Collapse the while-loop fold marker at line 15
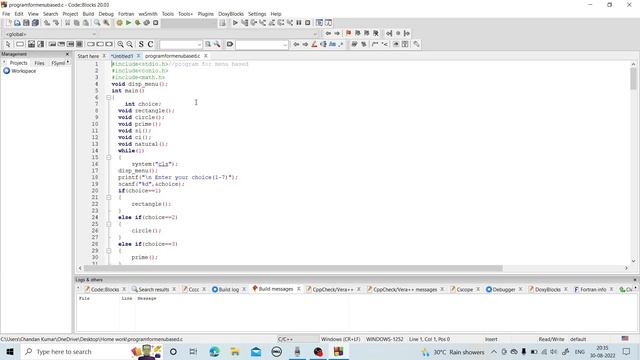Image resolution: width=640 pixels, height=360 pixels. pyautogui.click(x=109, y=158)
